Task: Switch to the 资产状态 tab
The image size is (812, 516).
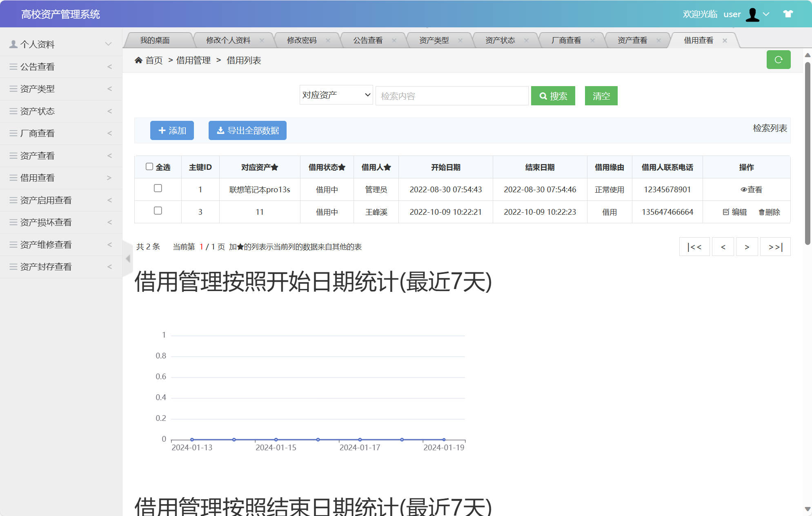Action: [500, 40]
